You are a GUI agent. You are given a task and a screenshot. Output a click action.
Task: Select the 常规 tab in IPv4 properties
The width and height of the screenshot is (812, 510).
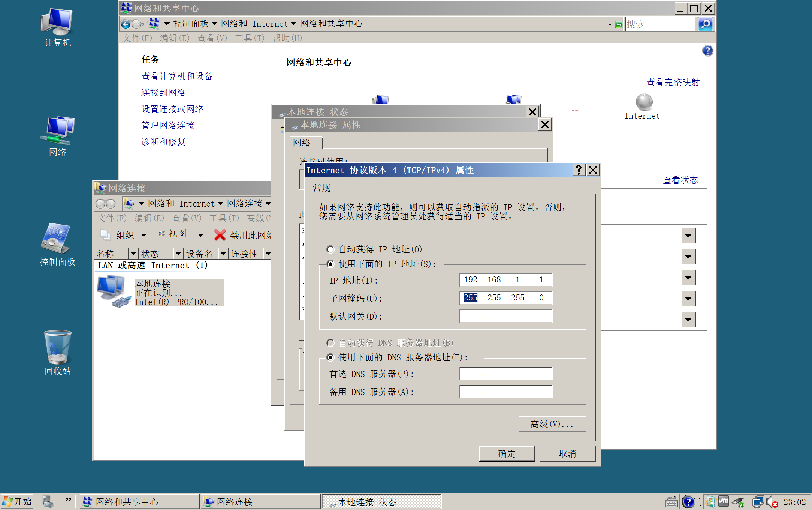(322, 188)
